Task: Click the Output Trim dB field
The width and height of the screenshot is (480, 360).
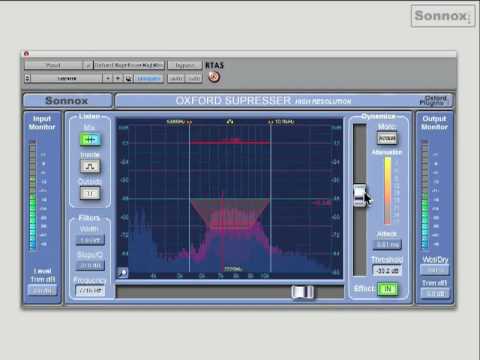Action: pos(435,293)
